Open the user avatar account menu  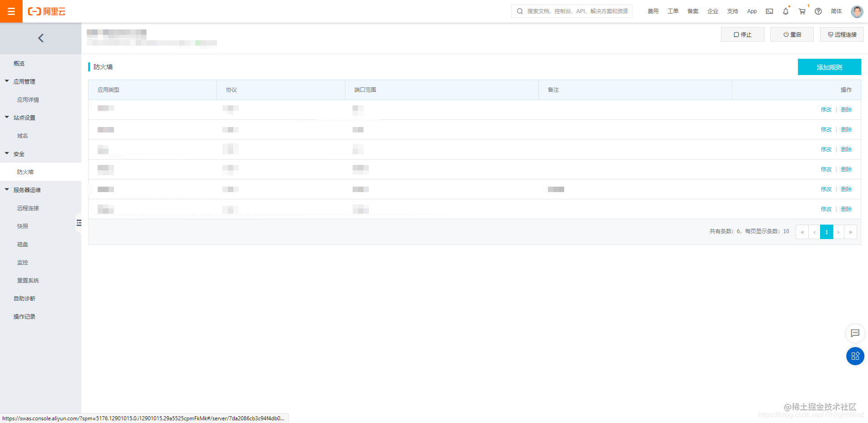(x=857, y=11)
